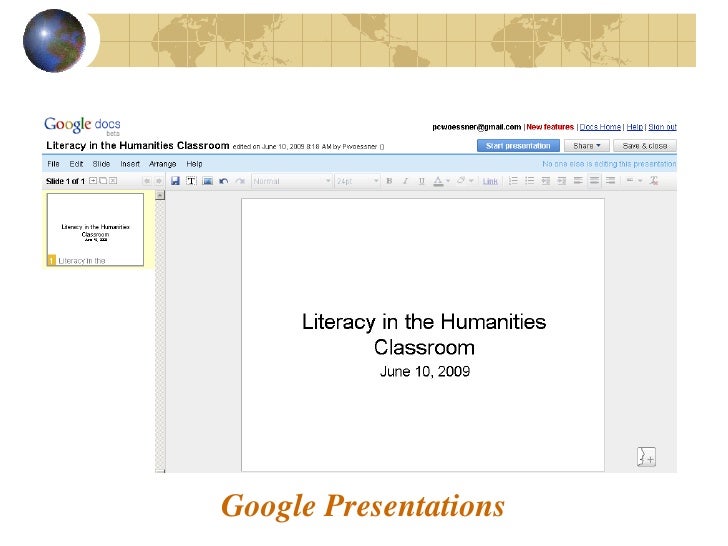Open the 24pt font size dropdown

tap(358, 181)
